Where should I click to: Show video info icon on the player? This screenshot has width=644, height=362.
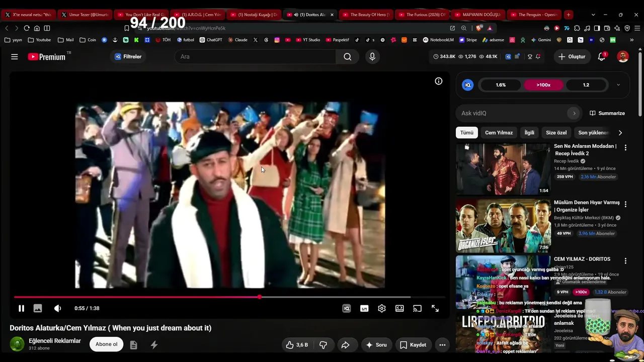point(439,81)
